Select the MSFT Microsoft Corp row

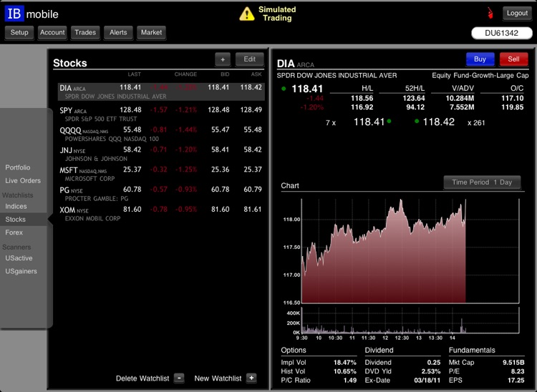tap(161, 174)
